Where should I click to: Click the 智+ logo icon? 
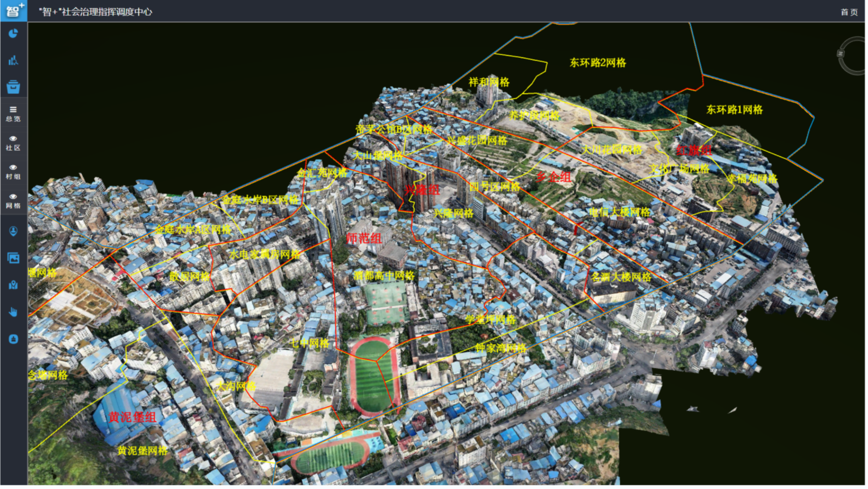pyautogui.click(x=14, y=10)
